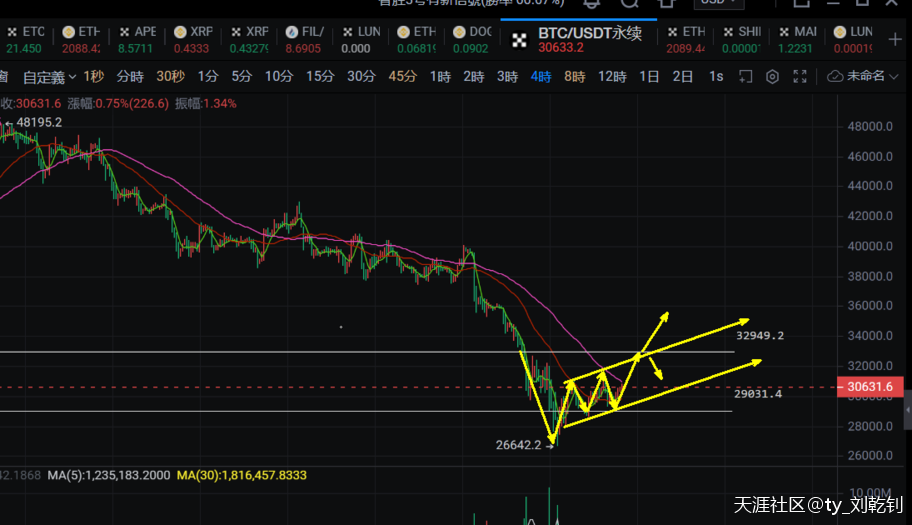Open chart settings hexagon icon
The width and height of the screenshot is (912, 525).
(772, 76)
